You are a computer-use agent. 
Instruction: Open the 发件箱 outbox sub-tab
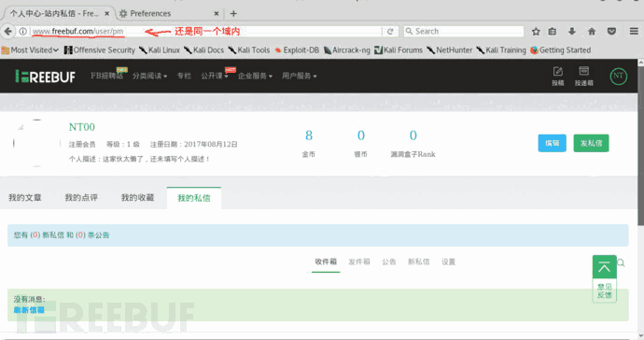pyautogui.click(x=359, y=262)
